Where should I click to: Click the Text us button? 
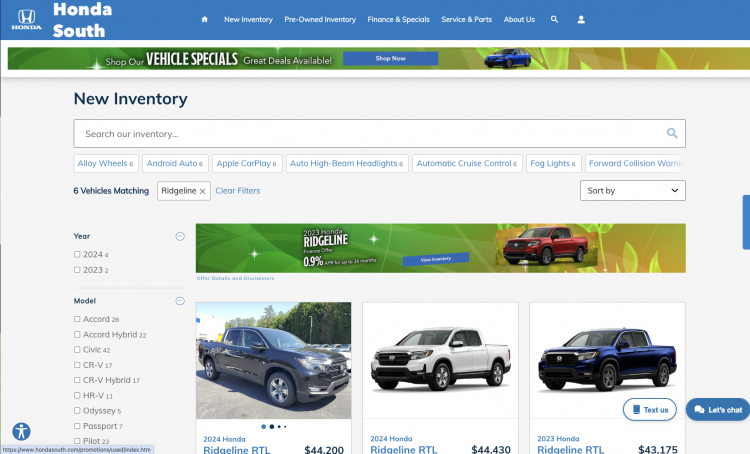(x=650, y=410)
